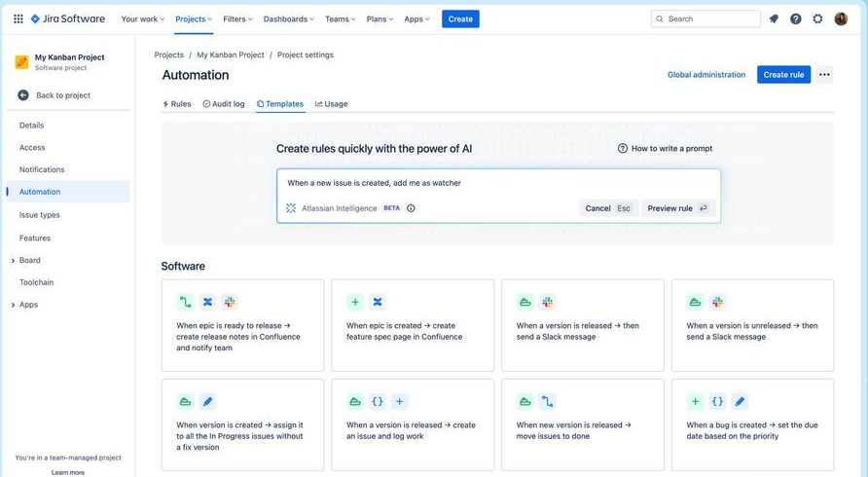Open template: bug created set due date
The width and height of the screenshot is (868, 477).
point(753,425)
